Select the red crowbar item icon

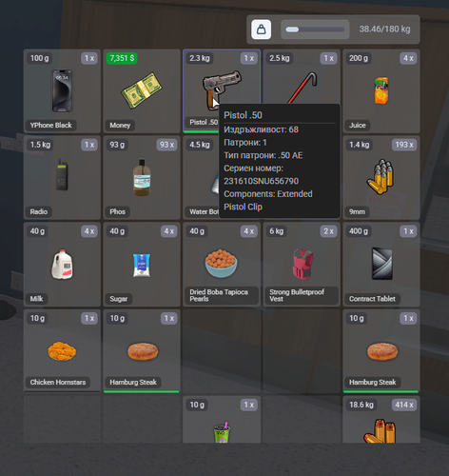point(303,88)
